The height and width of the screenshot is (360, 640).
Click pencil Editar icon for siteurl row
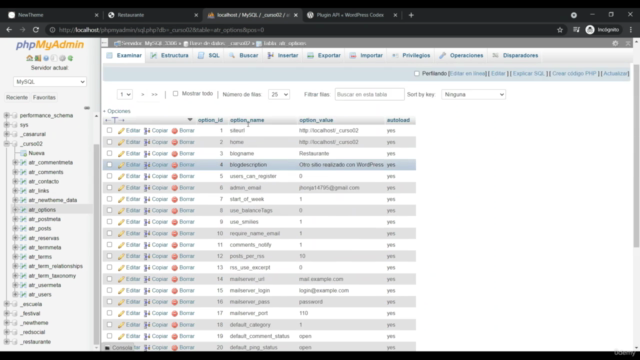point(121,131)
